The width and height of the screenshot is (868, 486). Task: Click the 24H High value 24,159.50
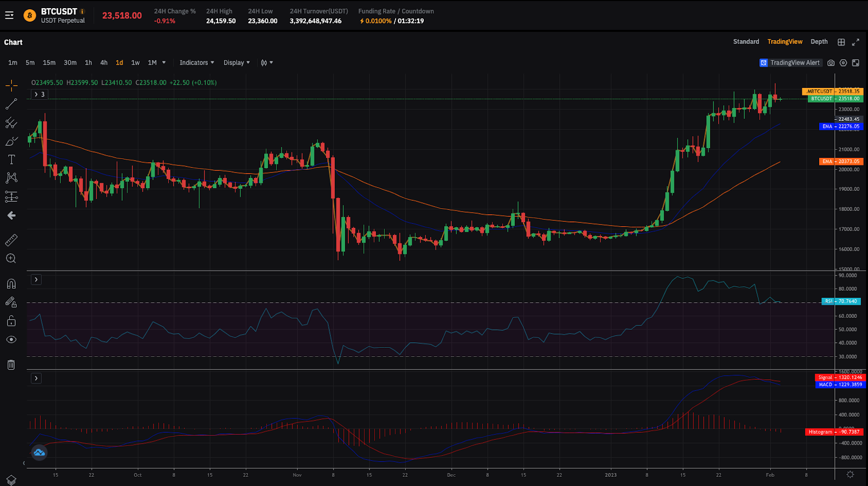point(221,21)
